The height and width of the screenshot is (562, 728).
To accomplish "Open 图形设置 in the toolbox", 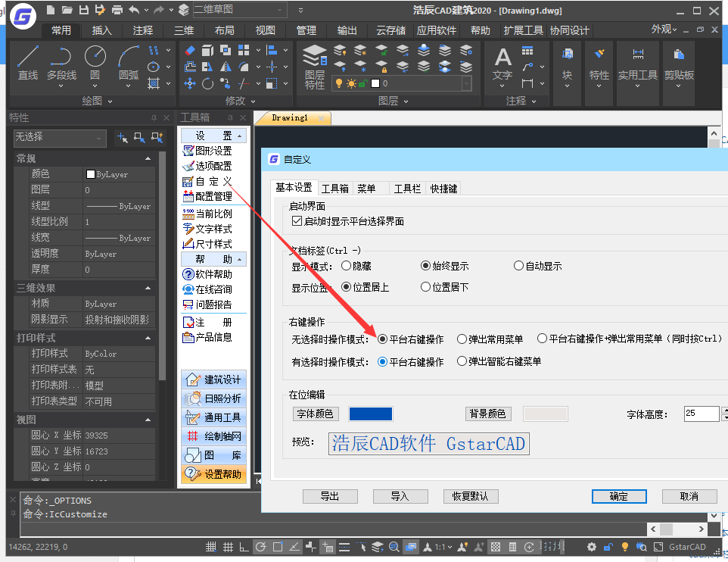I will tap(207, 151).
